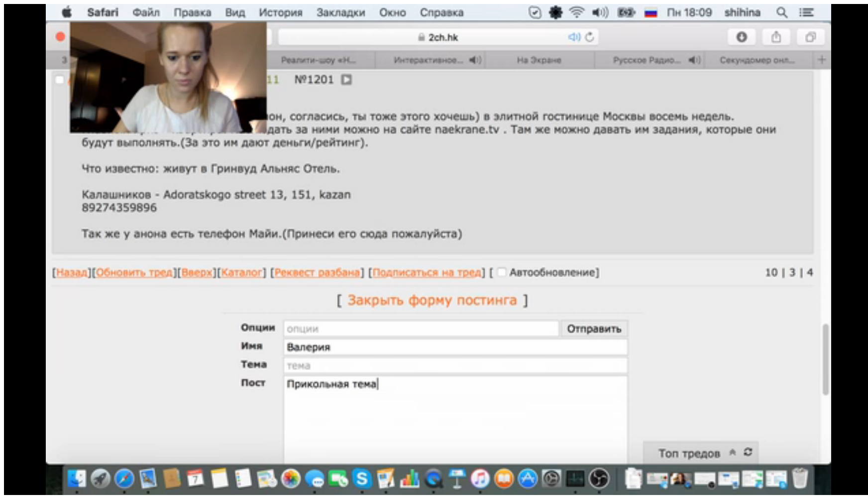Open Keynote from the dock

click(x=457, y=479)
